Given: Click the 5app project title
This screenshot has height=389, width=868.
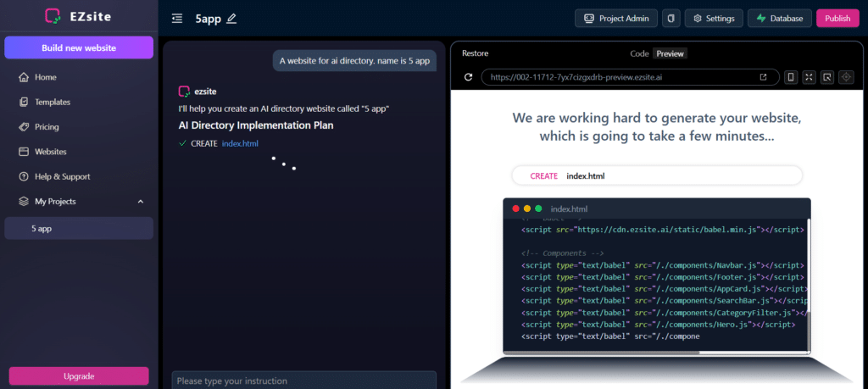Looking at the screenshot, I should 208,19.
